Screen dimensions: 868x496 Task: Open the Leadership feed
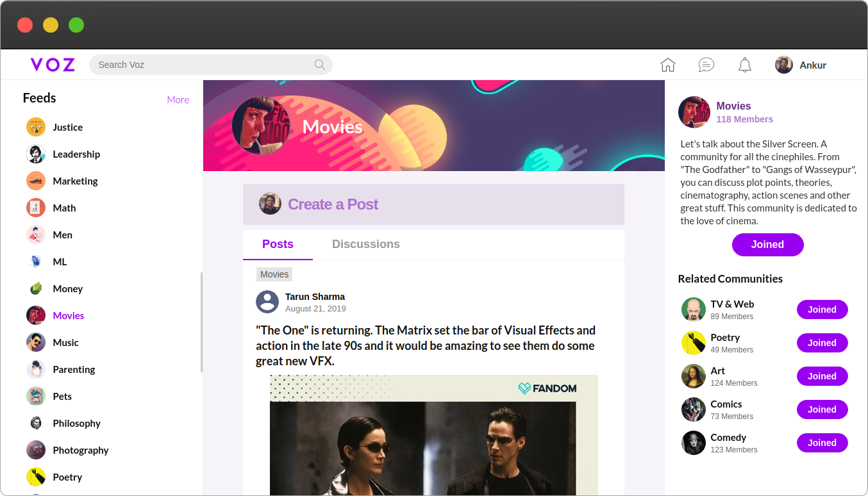[x=76, y=154]
